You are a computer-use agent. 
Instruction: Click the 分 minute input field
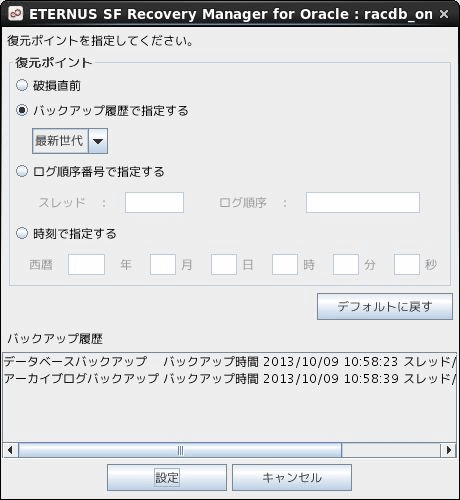(x=346, y=264)
